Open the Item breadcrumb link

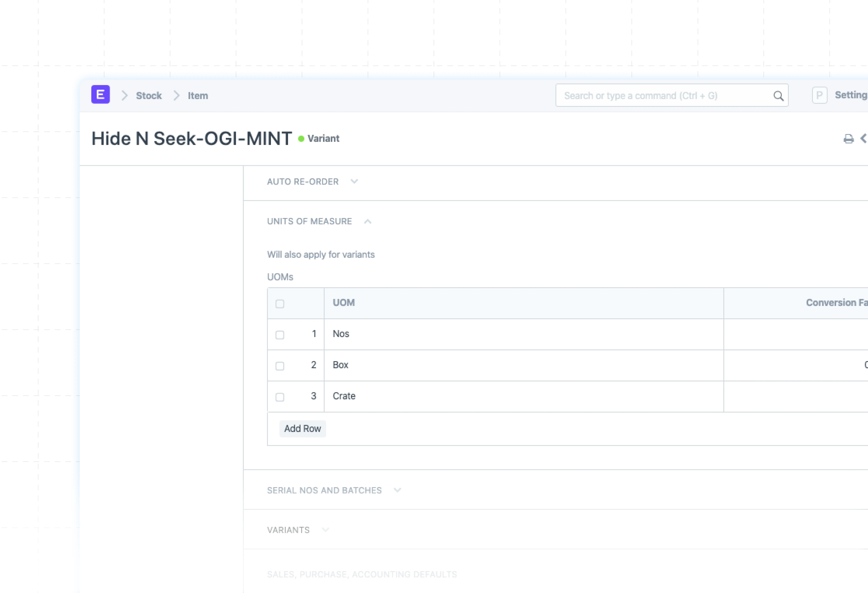(x=198, y=96)
